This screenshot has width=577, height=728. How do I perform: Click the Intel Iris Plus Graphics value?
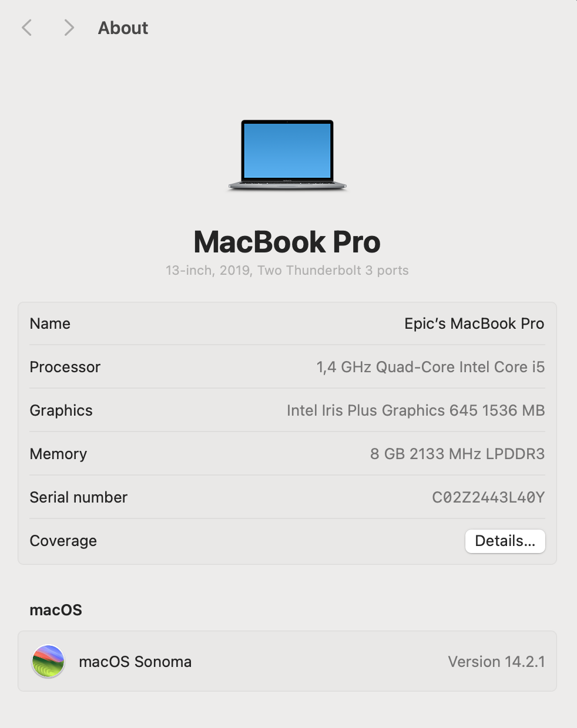click(x=415, y=410)
